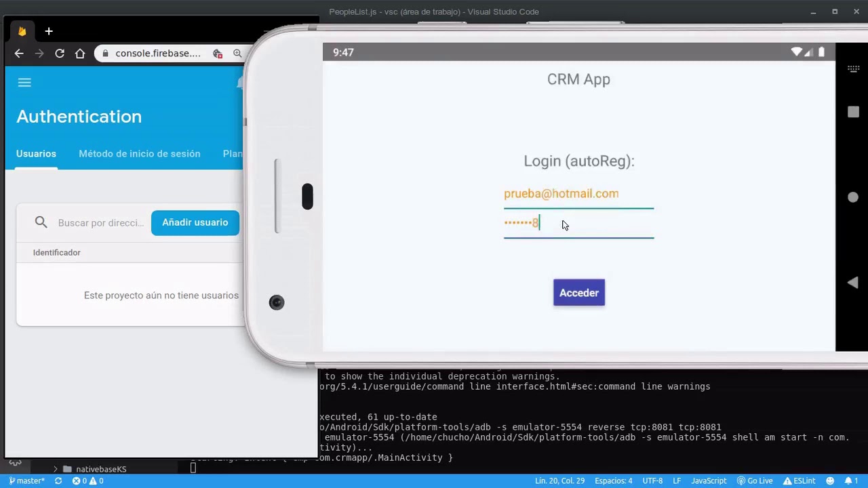Viewport: 868px width, 488px height.
Task: Start Go Live server from status bar
Action: coord(755,481)
